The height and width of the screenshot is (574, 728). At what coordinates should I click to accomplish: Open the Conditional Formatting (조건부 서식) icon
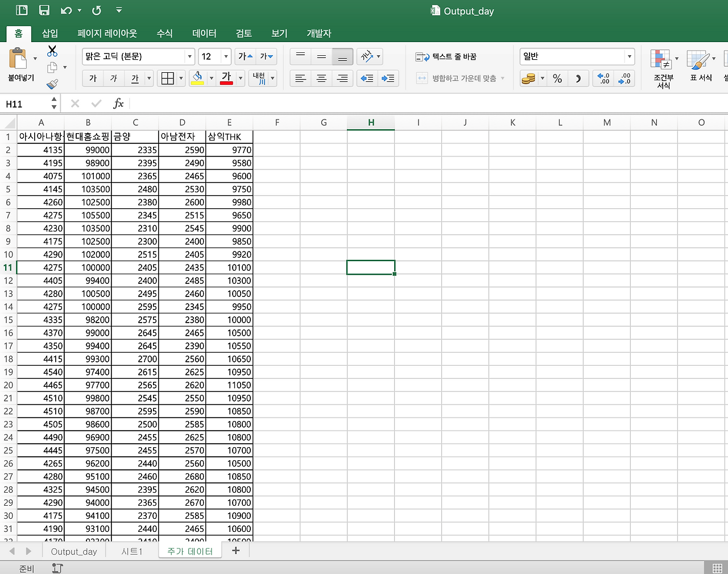click(x=661, y=60)
